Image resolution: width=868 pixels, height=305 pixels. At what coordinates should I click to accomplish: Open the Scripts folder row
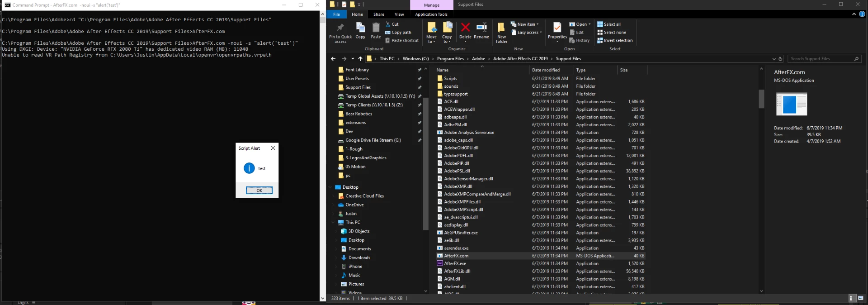point(540,79)
